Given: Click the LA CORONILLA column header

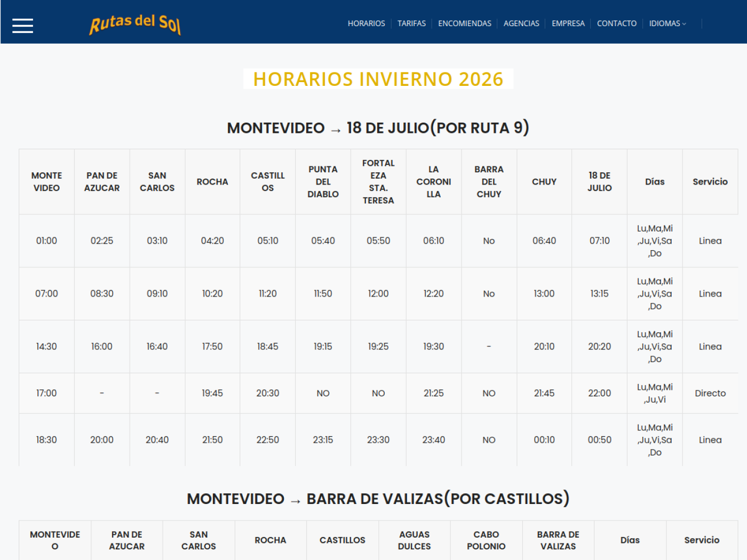Looking at the screenshot, I should 434,182.
